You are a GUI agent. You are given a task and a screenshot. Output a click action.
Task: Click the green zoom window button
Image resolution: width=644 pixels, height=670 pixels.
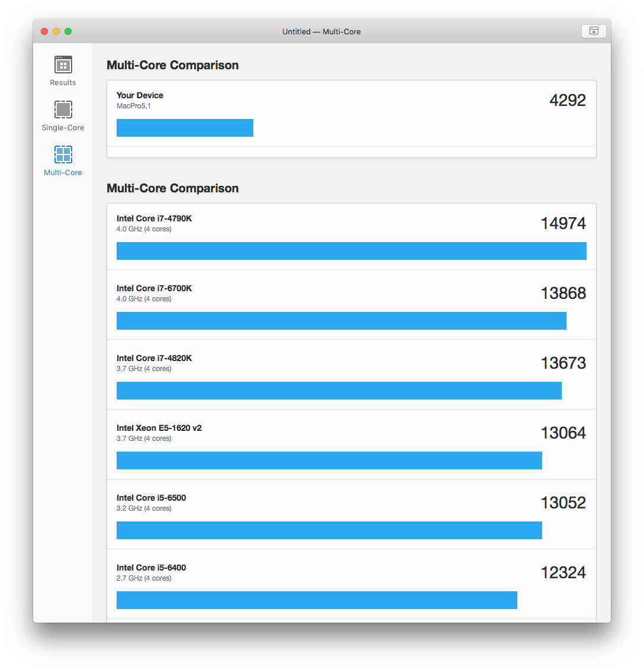pyautogui.click(x=68, y=31)
